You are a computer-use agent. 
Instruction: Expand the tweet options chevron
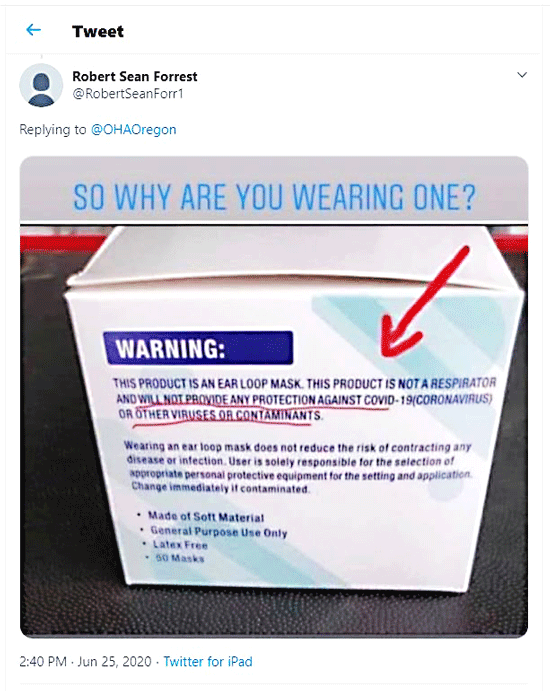[x=522, y=75]
